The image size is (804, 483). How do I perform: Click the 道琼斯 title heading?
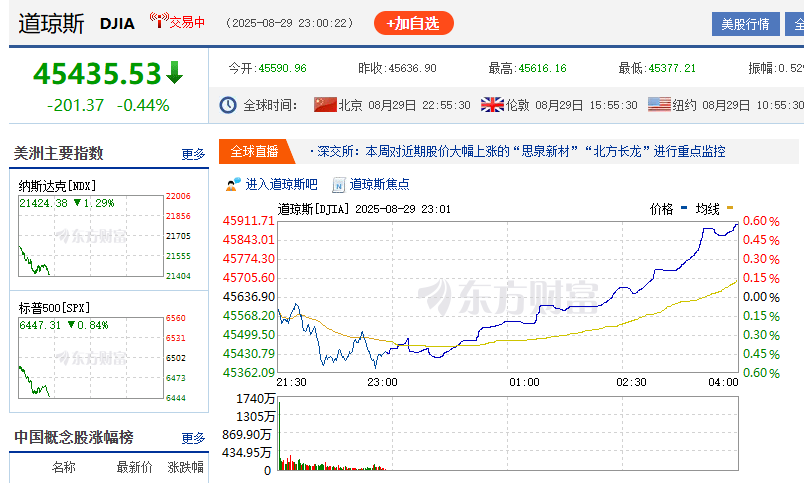click(51, 24)
